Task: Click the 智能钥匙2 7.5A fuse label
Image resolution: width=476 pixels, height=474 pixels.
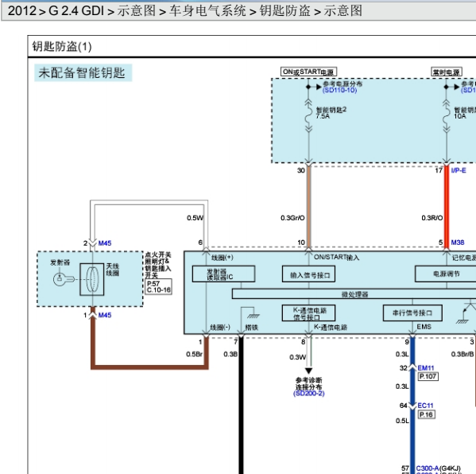Action: 331,113
